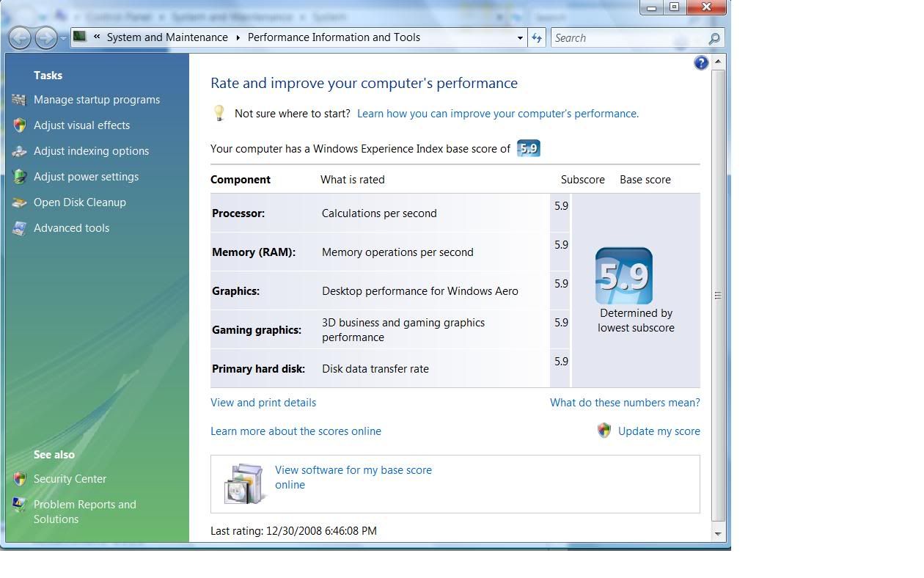Screen dimensions: 924x578
Task: Click the Adjust indexing options icon
Action: pyautogui.click(x=20, y=151)
